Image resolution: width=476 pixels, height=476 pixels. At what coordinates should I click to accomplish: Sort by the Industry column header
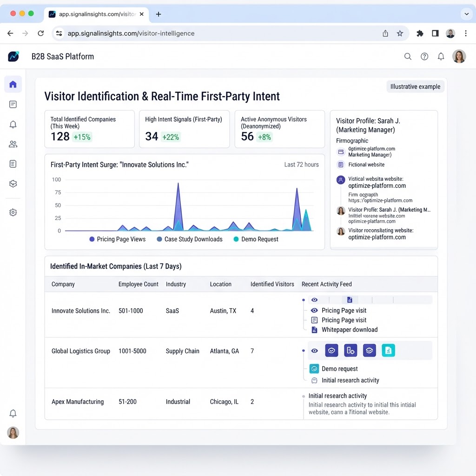point(176,284)
